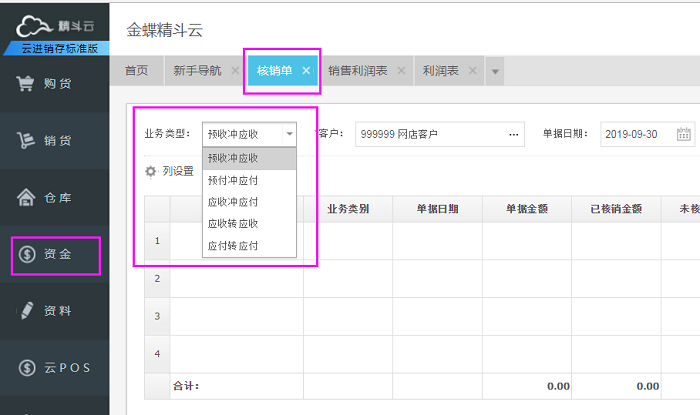
Task: Click the calendar icon beside 单据日期
Action: [x=684, y=134]
